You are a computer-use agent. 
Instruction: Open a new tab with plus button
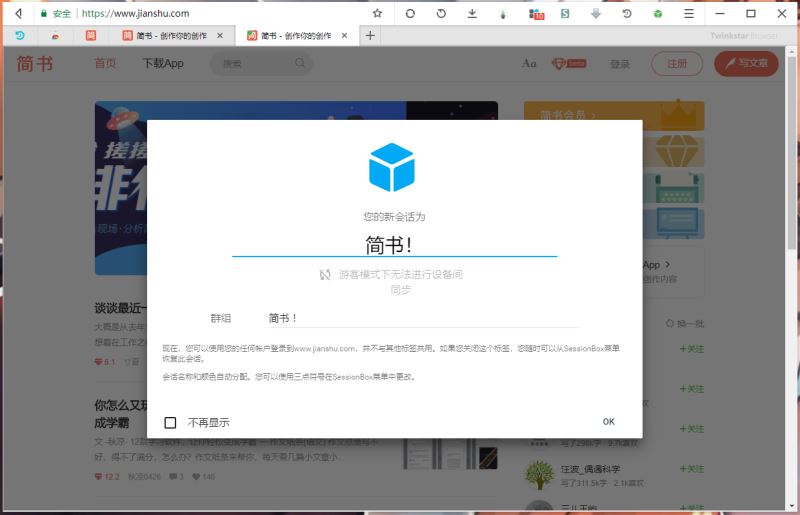[370, 36]
